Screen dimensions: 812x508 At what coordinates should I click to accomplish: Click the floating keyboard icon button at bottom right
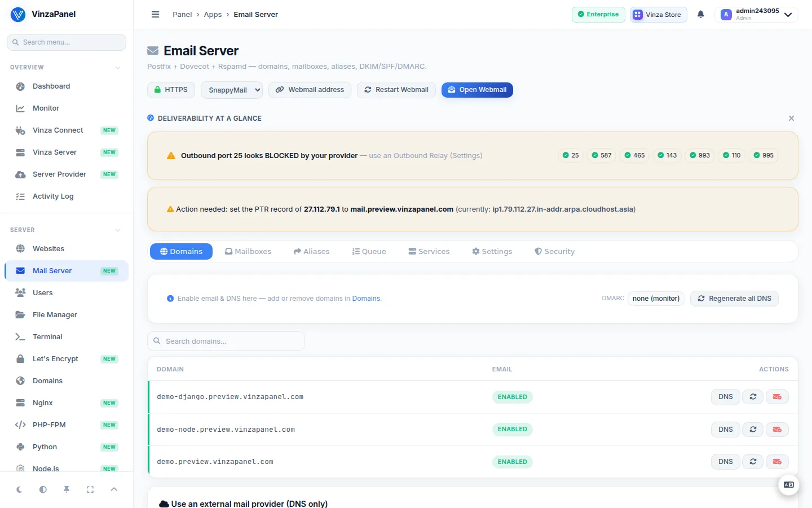788,485
